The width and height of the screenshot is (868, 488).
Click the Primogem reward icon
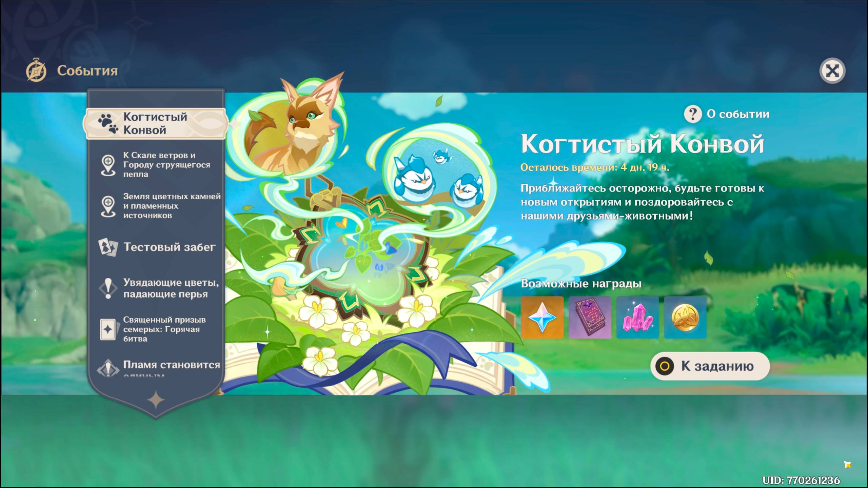[542, 317]
